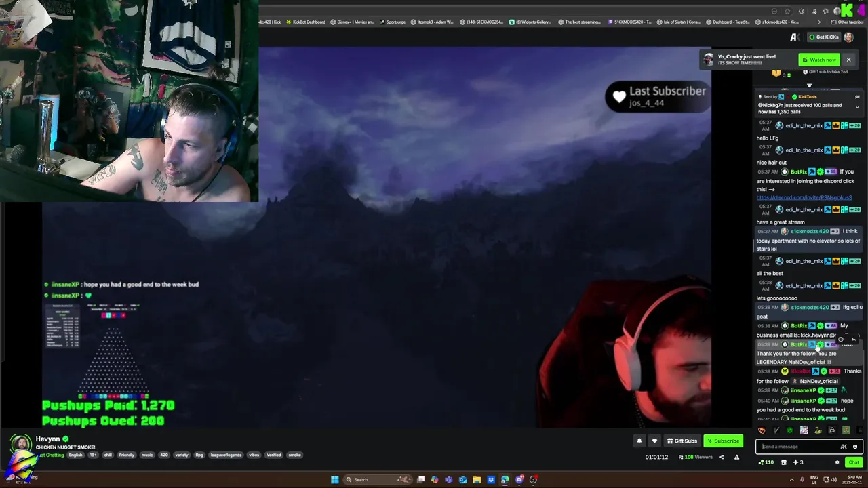868x488 pixels.
Task: Show hidden system tray icons chevron
Action: coord(791,479)
